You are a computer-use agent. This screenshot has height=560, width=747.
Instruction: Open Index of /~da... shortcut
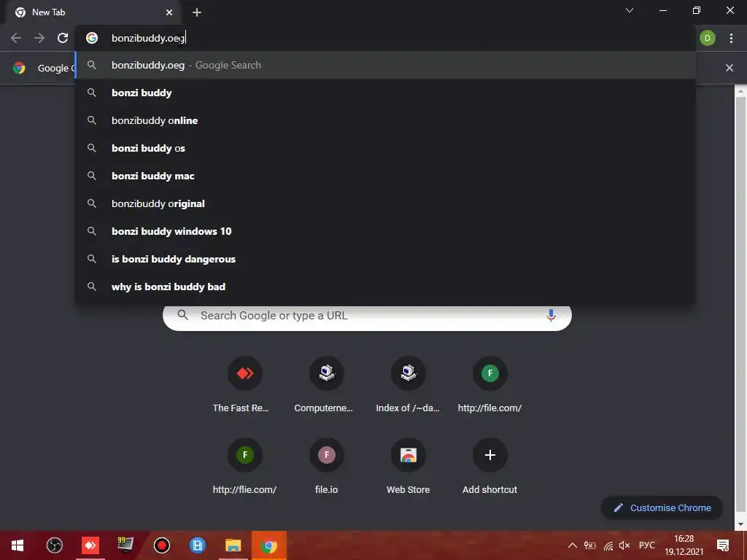[409, 384]
